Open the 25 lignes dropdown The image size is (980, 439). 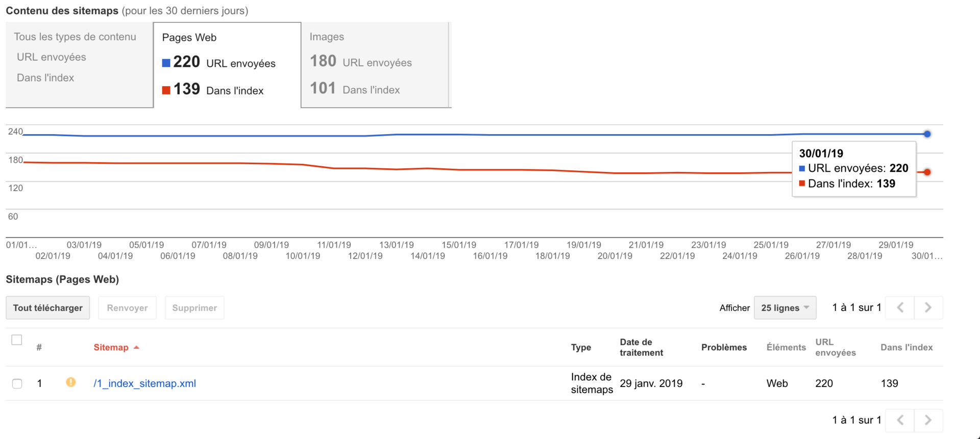pyautogui.click(x=785, y=307)
